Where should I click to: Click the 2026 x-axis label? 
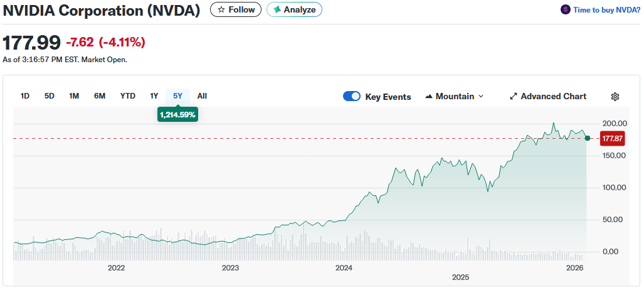coord(575,268)
